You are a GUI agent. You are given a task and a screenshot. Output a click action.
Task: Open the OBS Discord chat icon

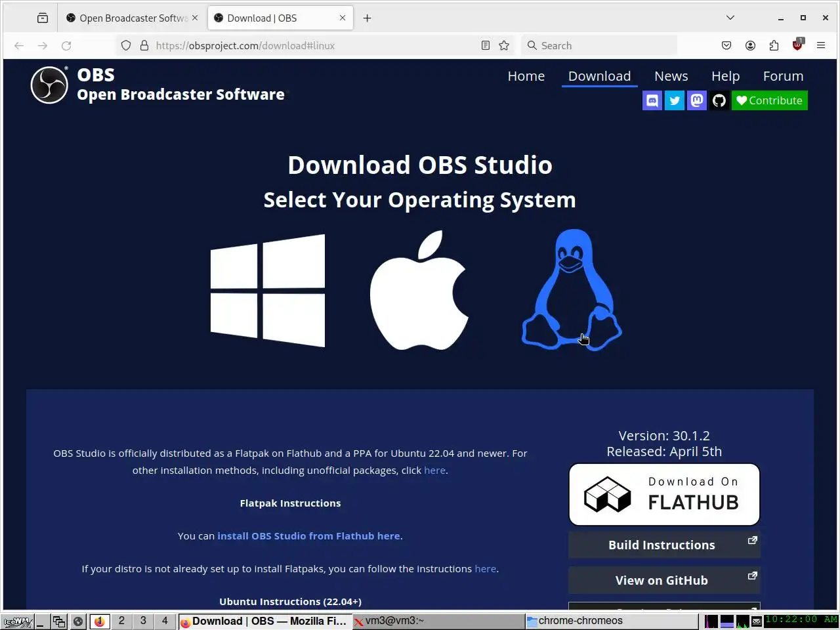click(652, 100)
